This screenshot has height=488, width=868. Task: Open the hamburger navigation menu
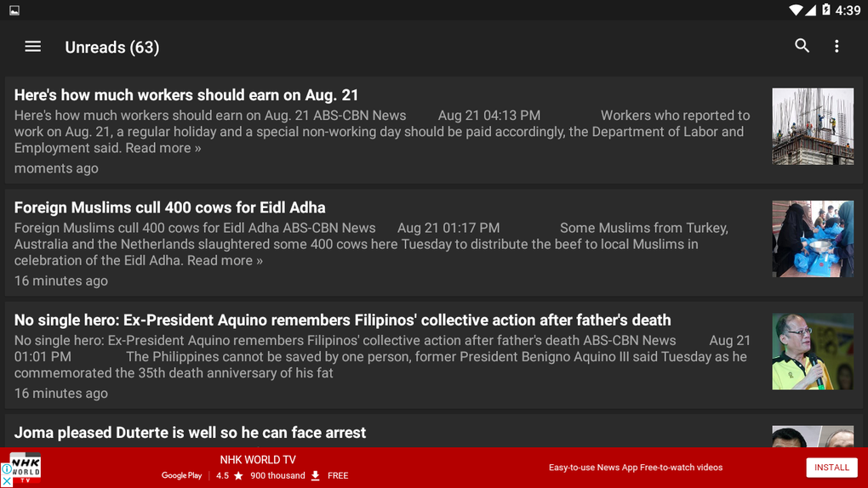pyautogui.click(x=32, y=47)
